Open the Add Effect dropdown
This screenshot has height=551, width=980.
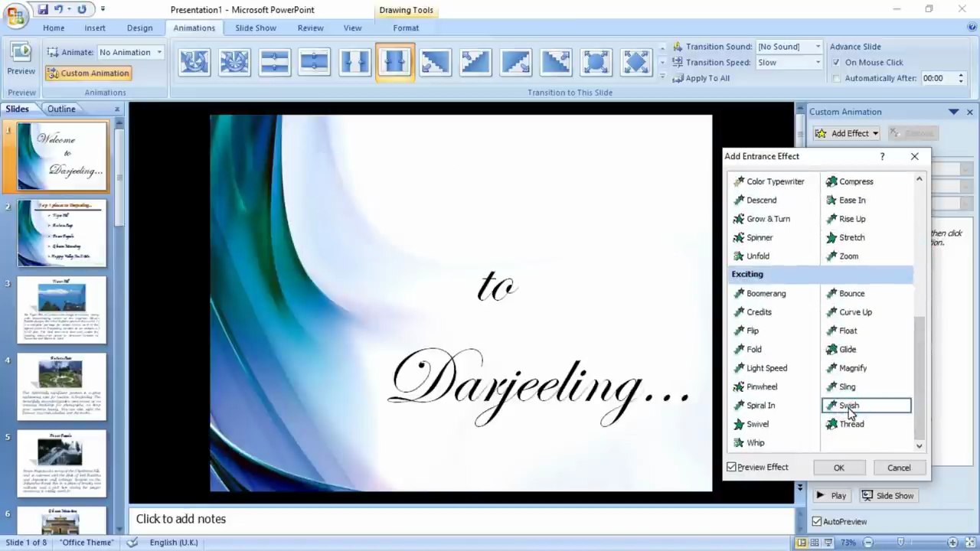(846, 133)
